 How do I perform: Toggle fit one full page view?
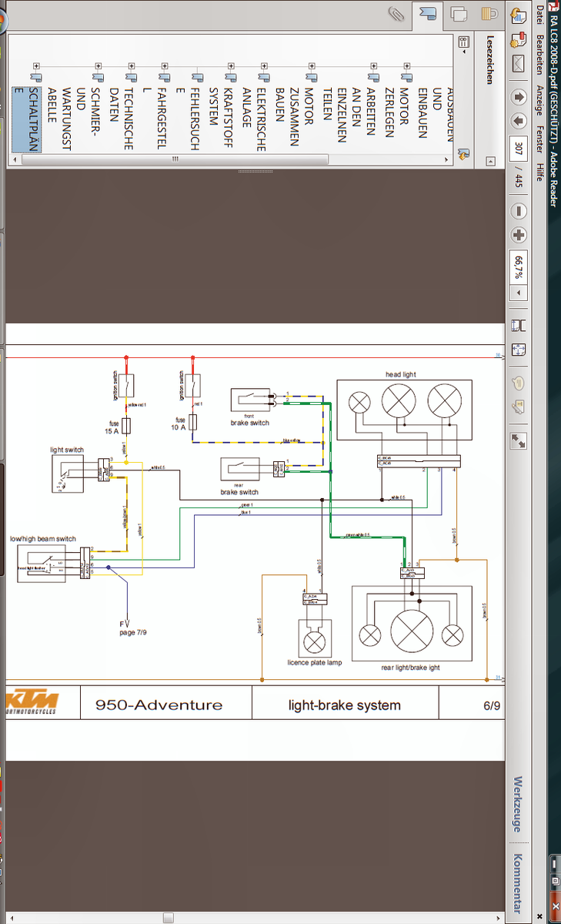[519, 350]
